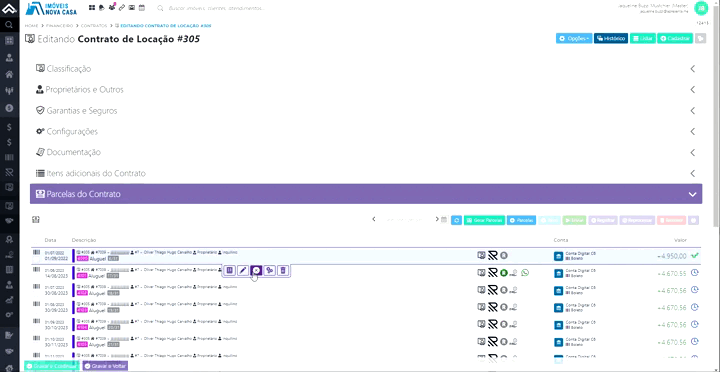This screenshot has height=372, width=720.
Task: Click the calendar icon beside the date navigator
Action: pyautogui.click(x=444, y=220)
